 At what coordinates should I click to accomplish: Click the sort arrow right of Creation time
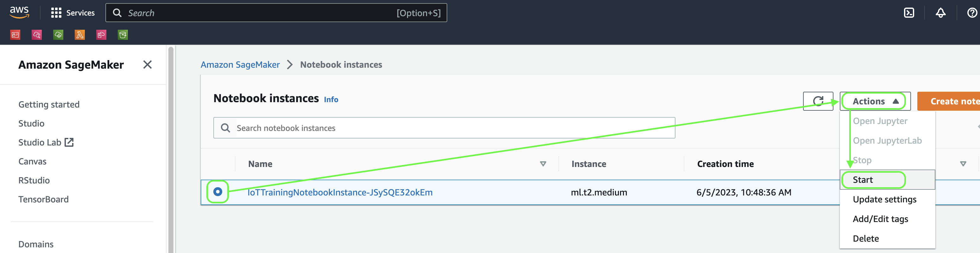pyautogui.click(x=963, y=164)
